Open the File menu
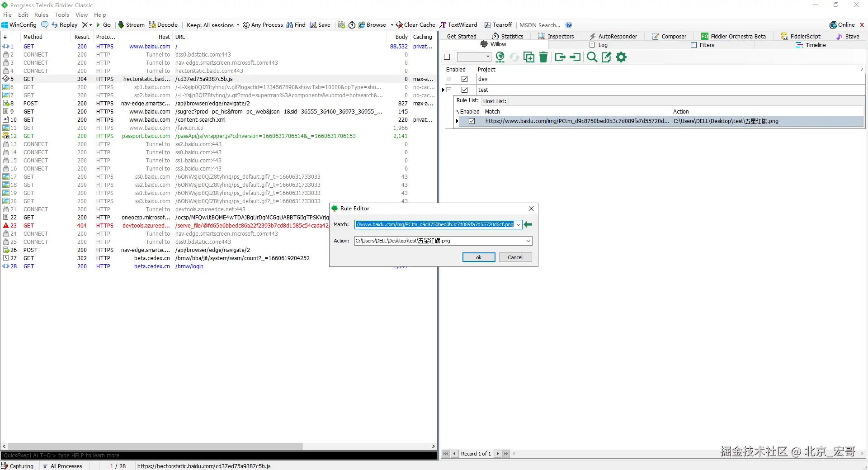This screenshot has height=470, width=868. click(7, 14)
